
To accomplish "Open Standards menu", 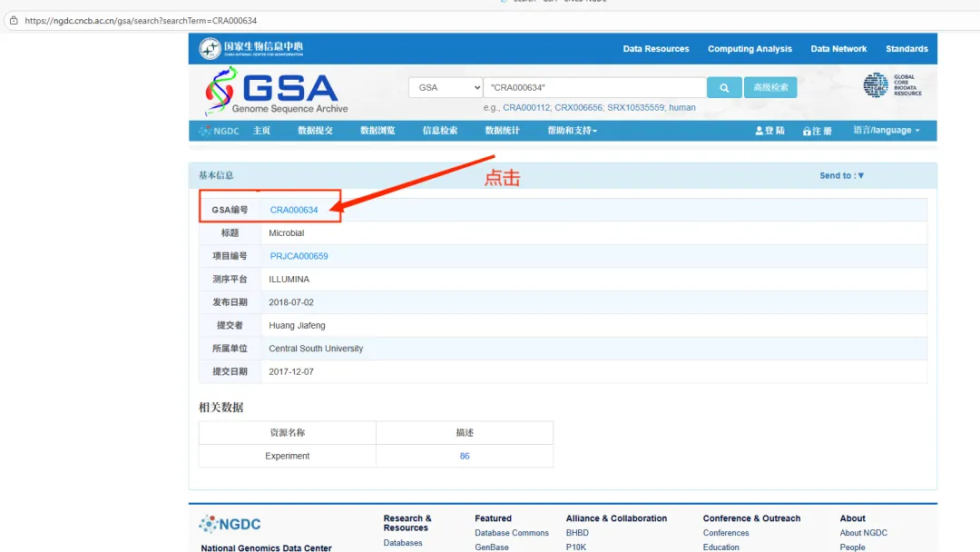I will (906, 49).
